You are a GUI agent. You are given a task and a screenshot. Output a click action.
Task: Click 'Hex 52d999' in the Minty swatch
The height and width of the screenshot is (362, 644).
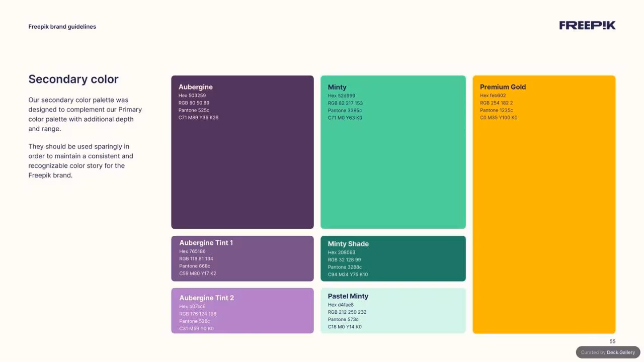[x=342, y=96]
